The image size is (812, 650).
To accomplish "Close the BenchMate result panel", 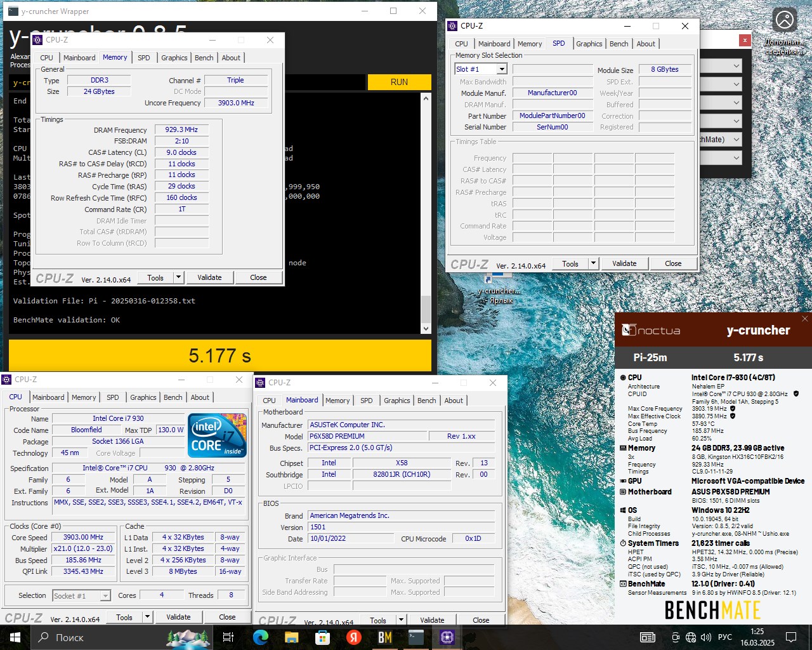I will 804,319.
